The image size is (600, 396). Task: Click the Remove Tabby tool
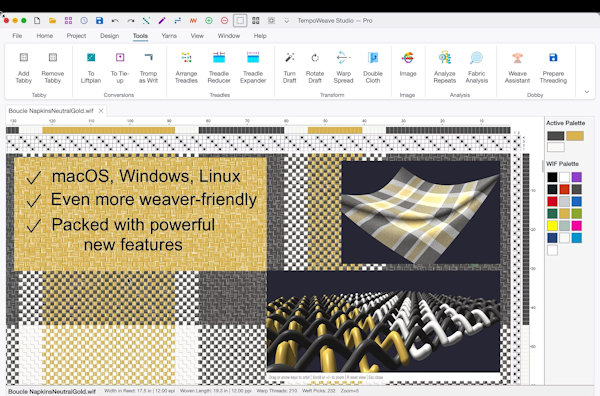pyautogui.click(x=53, y=68)
